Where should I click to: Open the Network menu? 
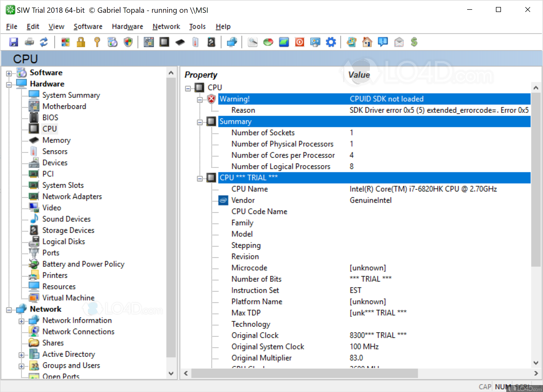(166, 27)
